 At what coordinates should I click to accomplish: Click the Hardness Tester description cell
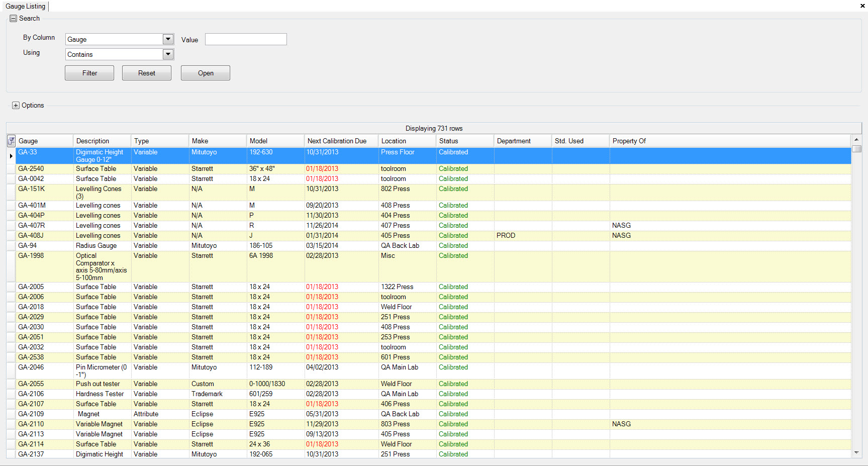tap(103, 394)
